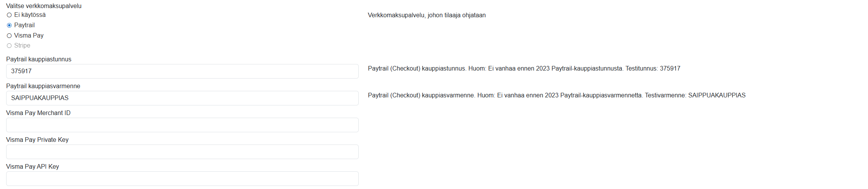Click the Paytrail kauppiastunnus field containing 375917

tap(182, 71)
